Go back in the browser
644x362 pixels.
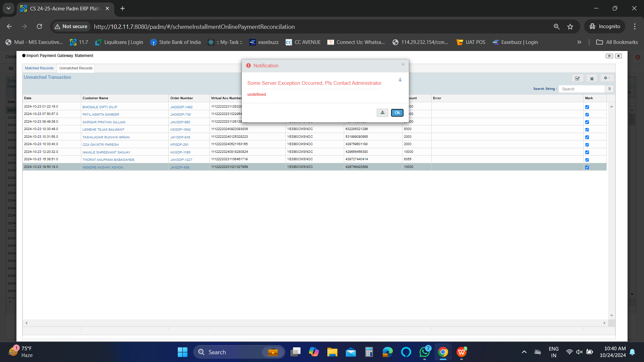pyautogui.click(x=9, y=26)
